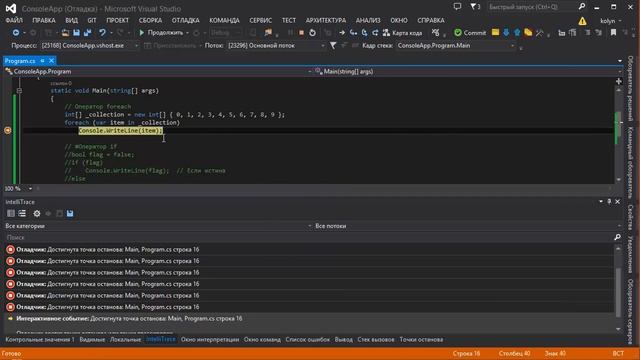The height and width of the screenshot is (360, 640).
Task: Collapse the Main method outlining box
Action: coord(19,91)
